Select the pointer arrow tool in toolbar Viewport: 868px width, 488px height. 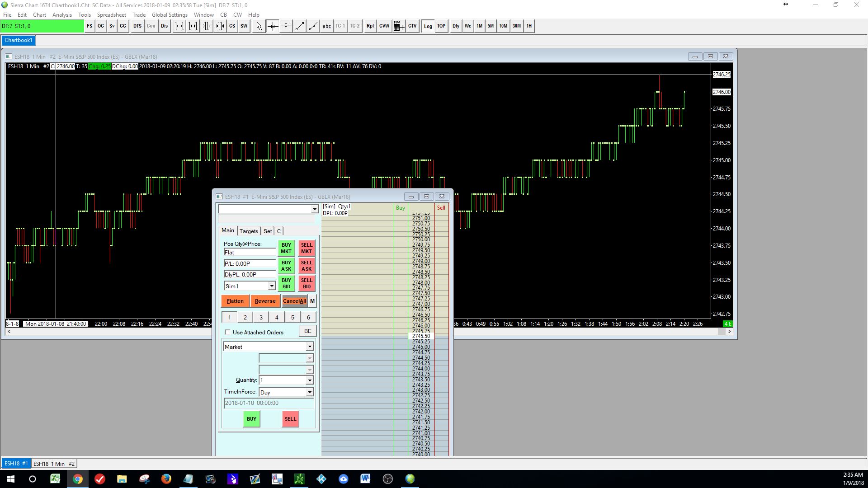pos(259,26)
